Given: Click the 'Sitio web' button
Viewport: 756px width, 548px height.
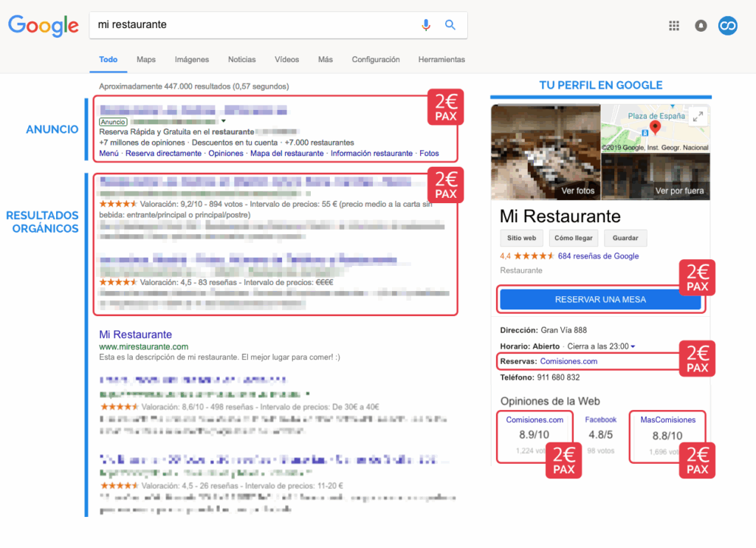Looking at the screenshot, I should (521, 238).
